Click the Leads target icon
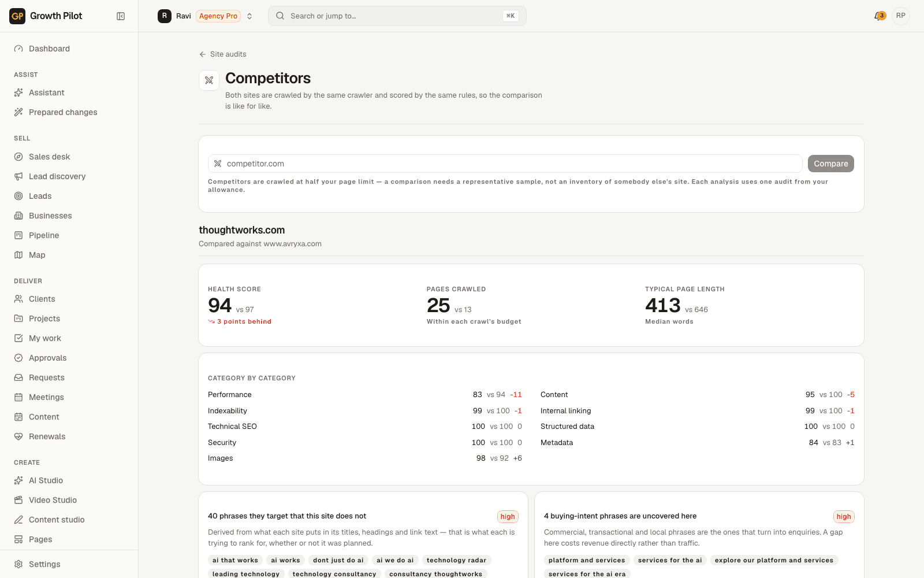924x578 pixels. tap(18, 196)
